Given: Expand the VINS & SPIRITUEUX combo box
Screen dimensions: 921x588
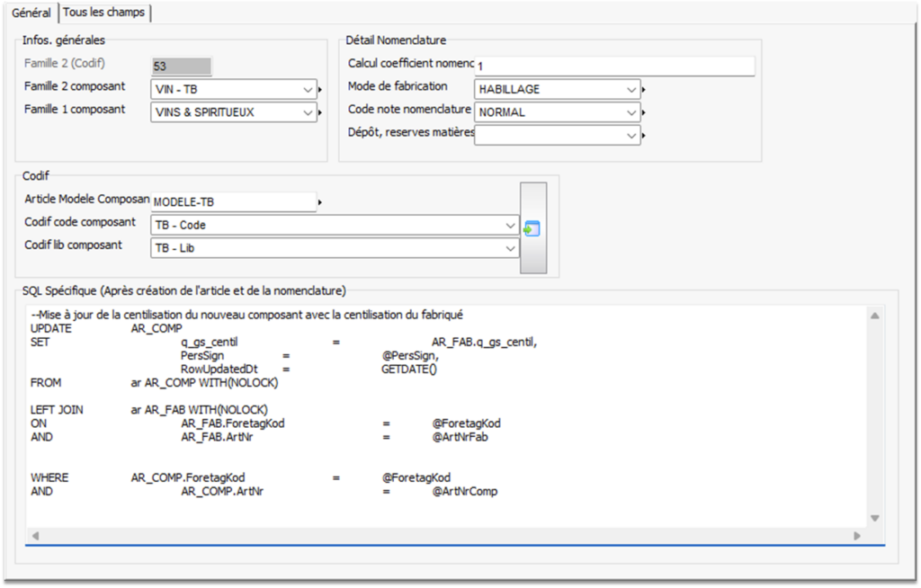Looking at the screenshot, I should (308, 113).
